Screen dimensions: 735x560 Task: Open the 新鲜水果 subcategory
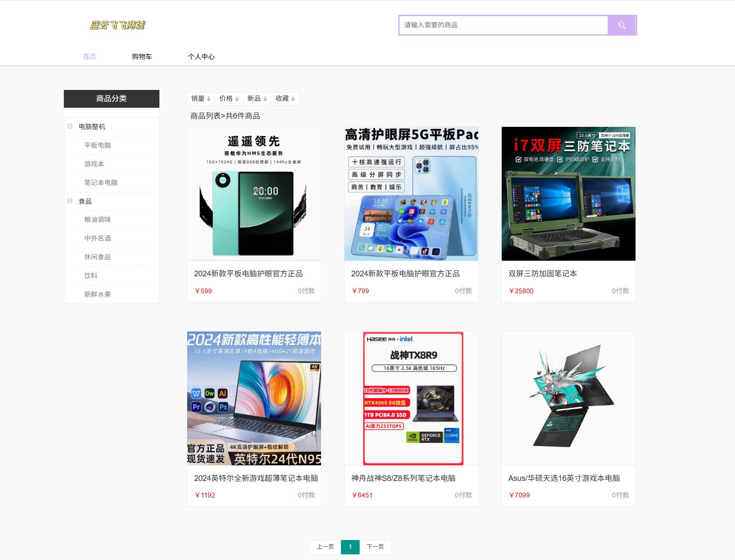98,294
